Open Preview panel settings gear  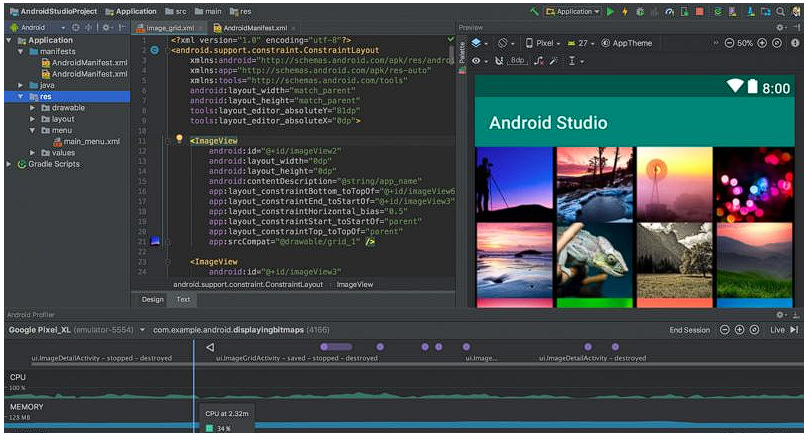[x=780, y=27]
